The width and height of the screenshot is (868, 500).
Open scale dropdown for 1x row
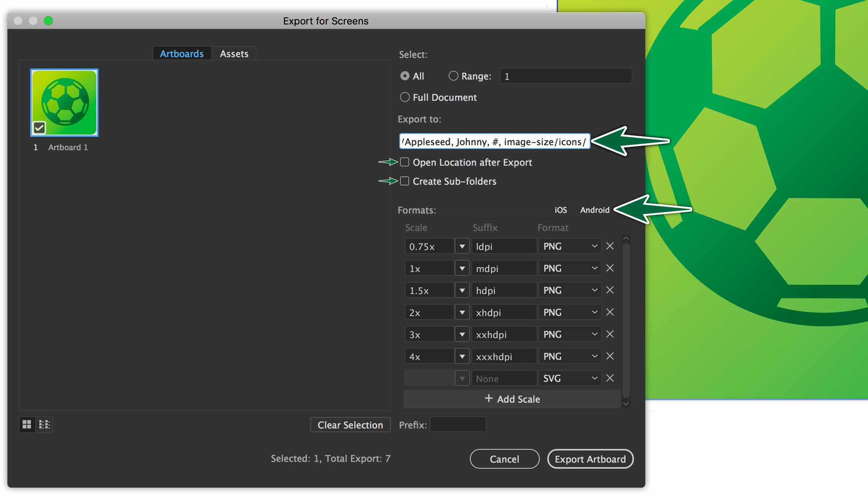tap(462, 269)
